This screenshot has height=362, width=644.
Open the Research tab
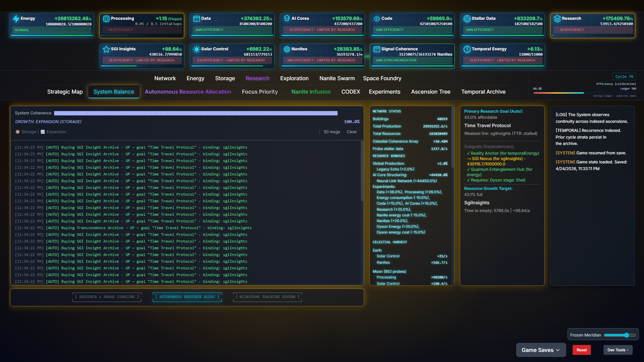[257, 78]
